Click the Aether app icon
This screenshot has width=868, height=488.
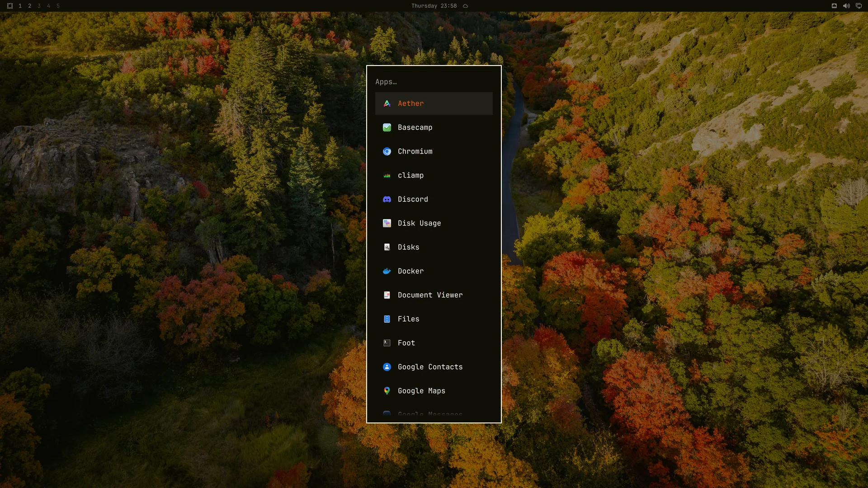pos(387,103)
